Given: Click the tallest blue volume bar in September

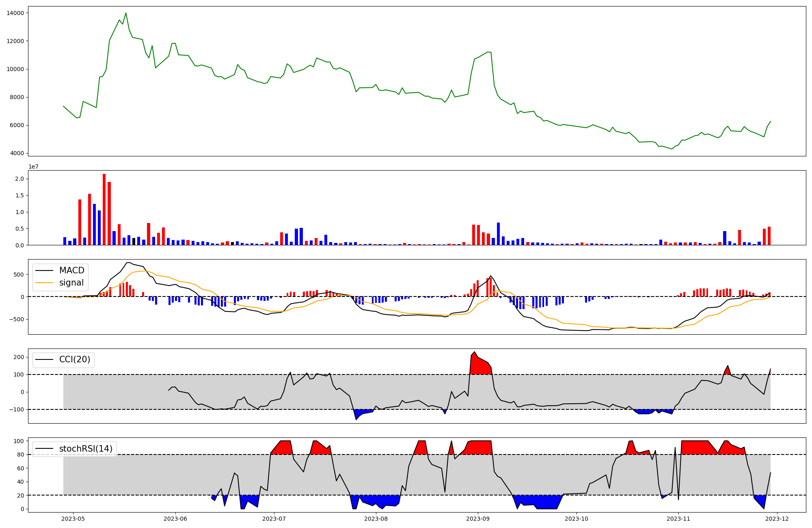Looking at the screenshot, I should (x=498, y=234).
